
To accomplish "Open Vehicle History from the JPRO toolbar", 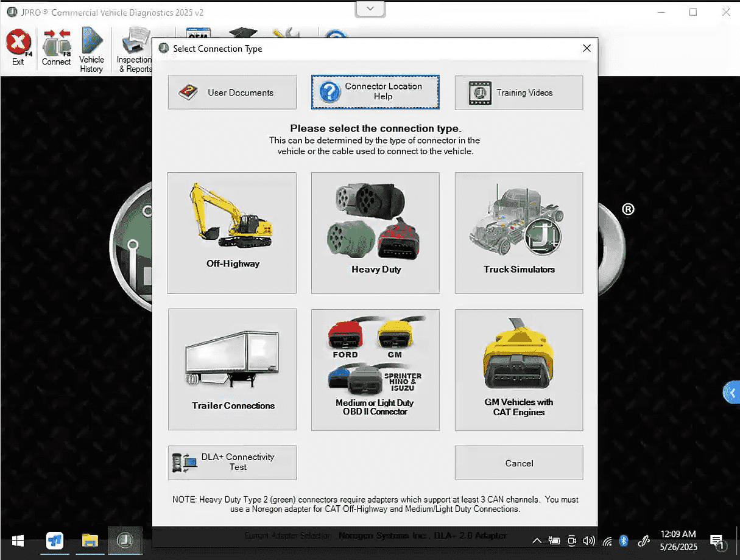I will pos(92,48).
